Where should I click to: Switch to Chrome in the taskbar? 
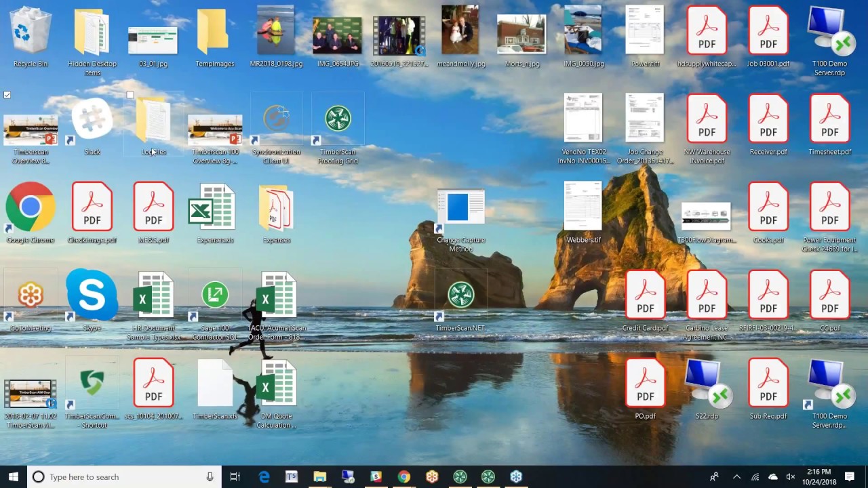[403, 476]
